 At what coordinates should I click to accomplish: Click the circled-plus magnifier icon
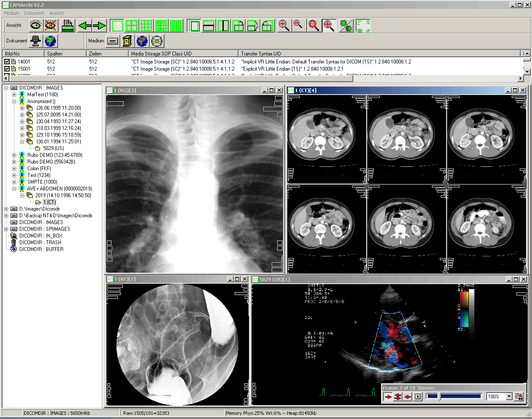coord(329,26)
